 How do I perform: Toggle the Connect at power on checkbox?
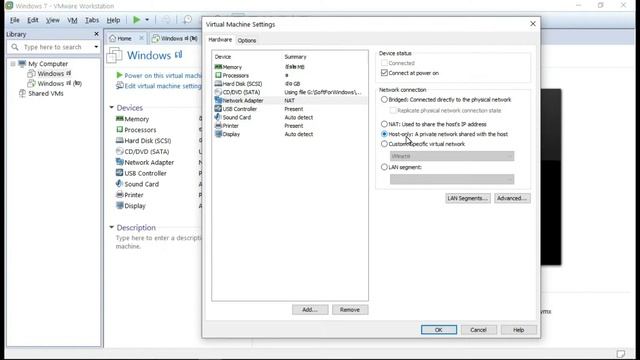[384, 73]
